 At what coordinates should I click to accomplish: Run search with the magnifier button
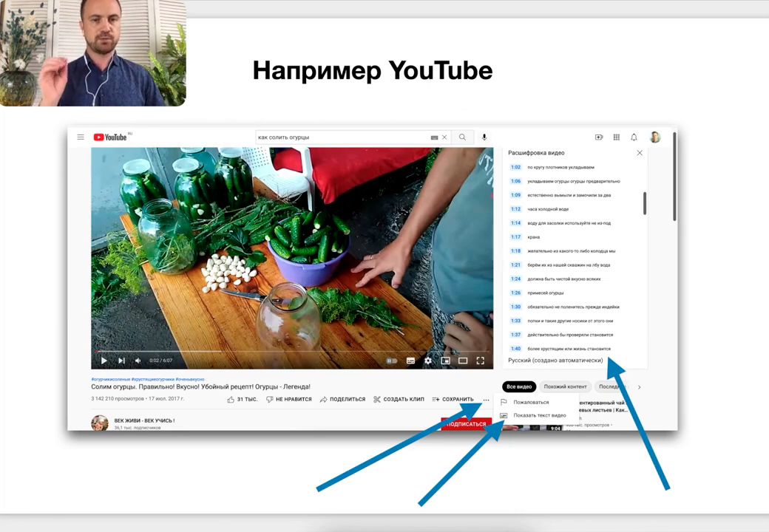pos(462,137)
